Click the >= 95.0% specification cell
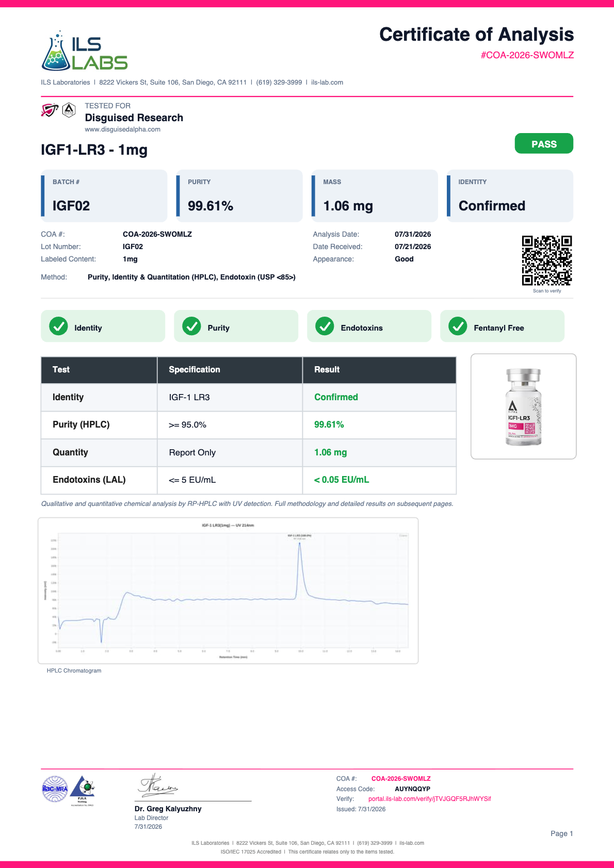The image size is (614, 868). 230,425
